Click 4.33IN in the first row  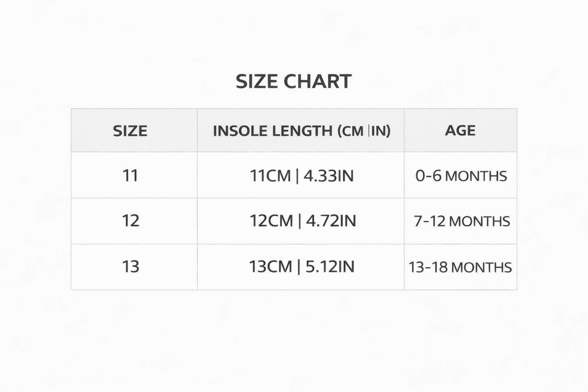pyautogui.click(x=329, y=176)
